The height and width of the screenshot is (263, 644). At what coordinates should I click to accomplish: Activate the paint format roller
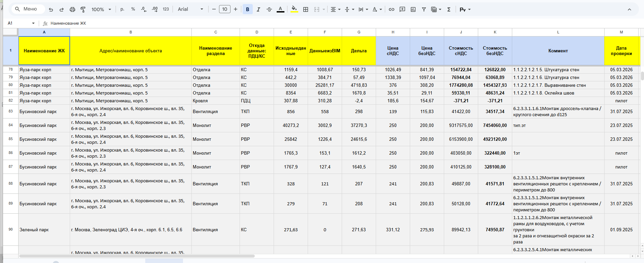point(83,9)
